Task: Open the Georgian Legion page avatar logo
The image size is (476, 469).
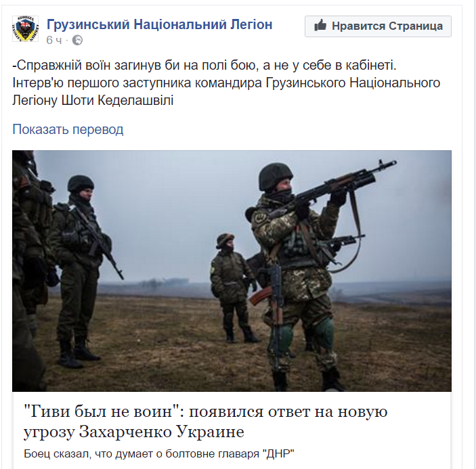Action: [25, 28]
